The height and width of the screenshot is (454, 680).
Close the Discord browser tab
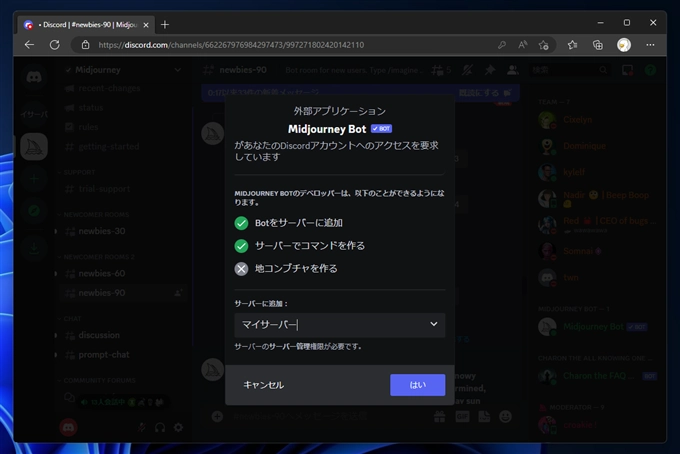(146, 25)
